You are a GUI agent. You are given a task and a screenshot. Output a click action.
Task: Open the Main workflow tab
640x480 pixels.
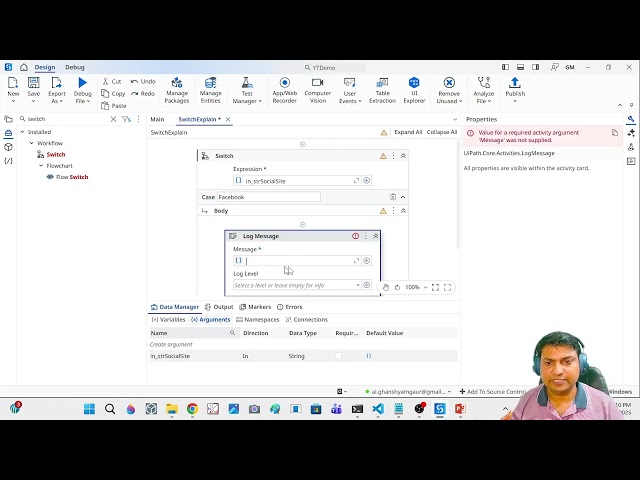(157, 119)
